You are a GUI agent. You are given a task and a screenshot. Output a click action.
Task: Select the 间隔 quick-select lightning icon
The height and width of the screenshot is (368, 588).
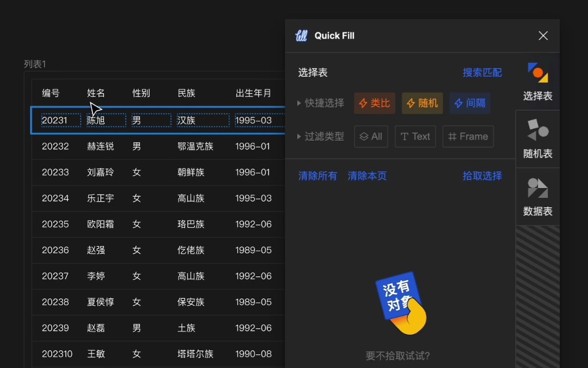coord(459,102)
